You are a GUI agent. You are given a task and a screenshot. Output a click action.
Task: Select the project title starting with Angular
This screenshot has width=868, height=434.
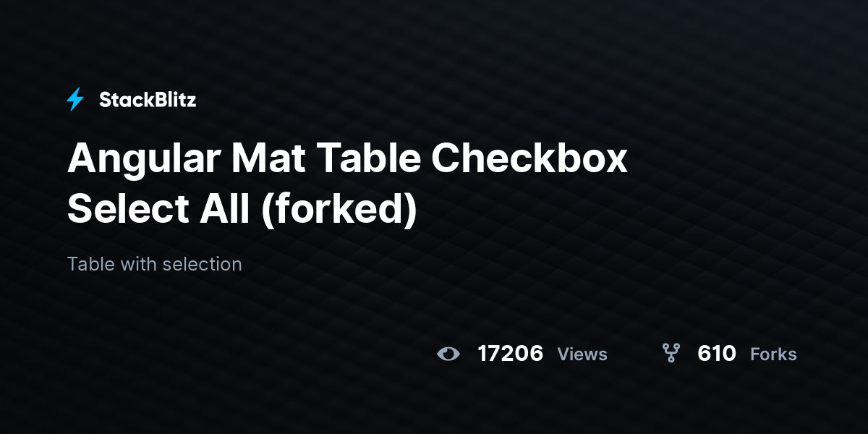pyautogui.click(x=347, y=184)
